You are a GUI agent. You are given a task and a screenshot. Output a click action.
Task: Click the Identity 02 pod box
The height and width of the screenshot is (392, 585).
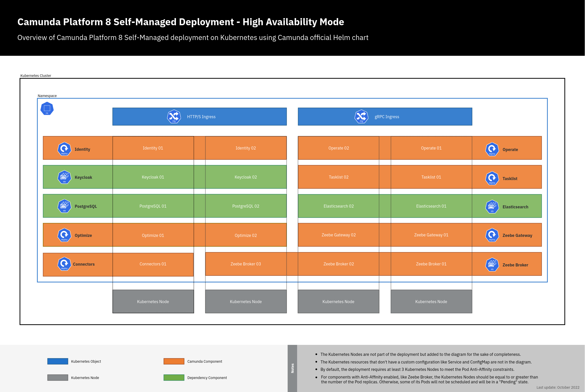(x=246, y=148)
